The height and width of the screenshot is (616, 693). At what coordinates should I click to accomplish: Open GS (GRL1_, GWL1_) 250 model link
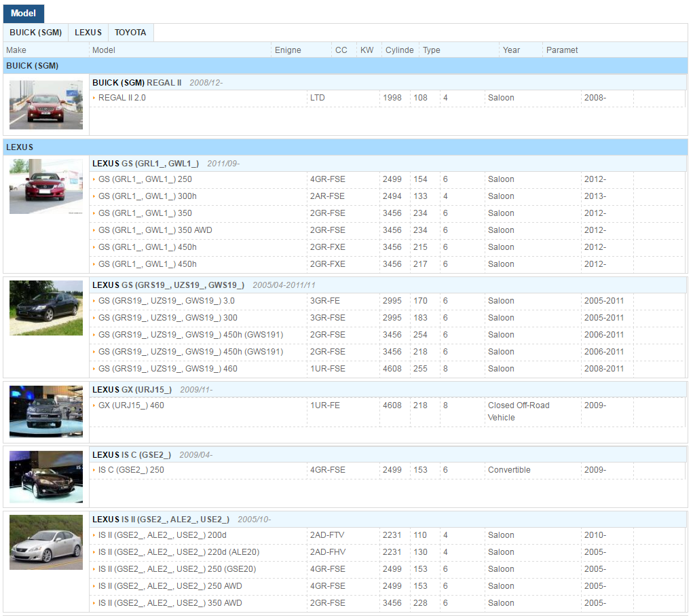coord(145,179)
